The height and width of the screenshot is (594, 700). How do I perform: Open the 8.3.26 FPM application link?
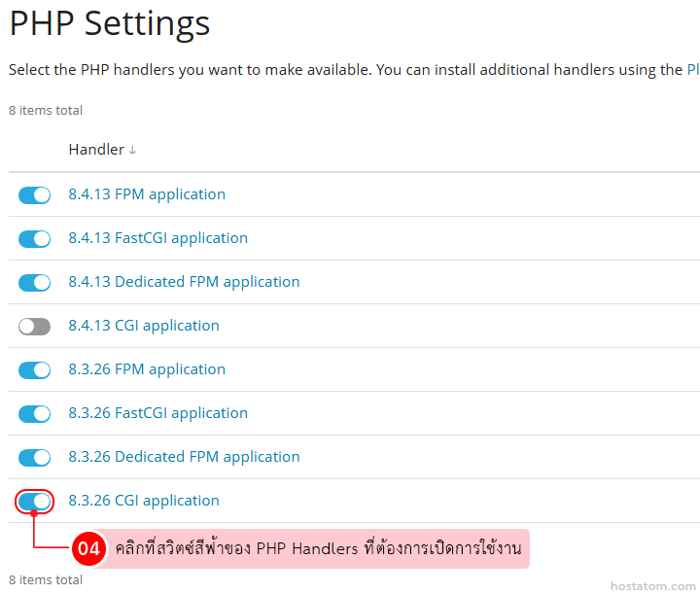tap(147, 369)
